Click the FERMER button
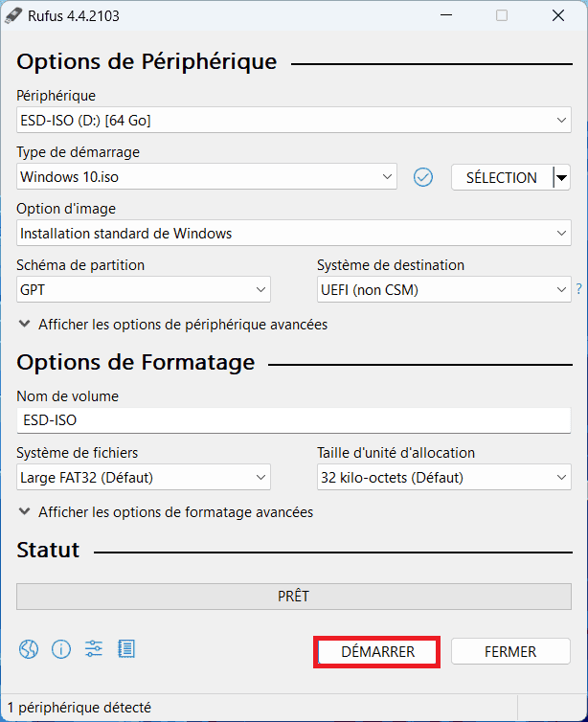Screen dimensions: 588x722 point(510,651)
